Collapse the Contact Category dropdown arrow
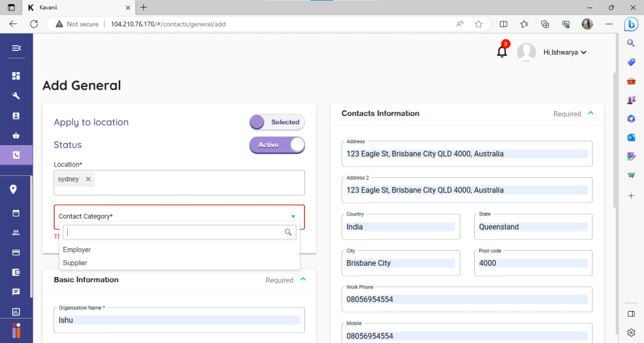This screenshot has height=343, width=644. [x=293, y=217]
